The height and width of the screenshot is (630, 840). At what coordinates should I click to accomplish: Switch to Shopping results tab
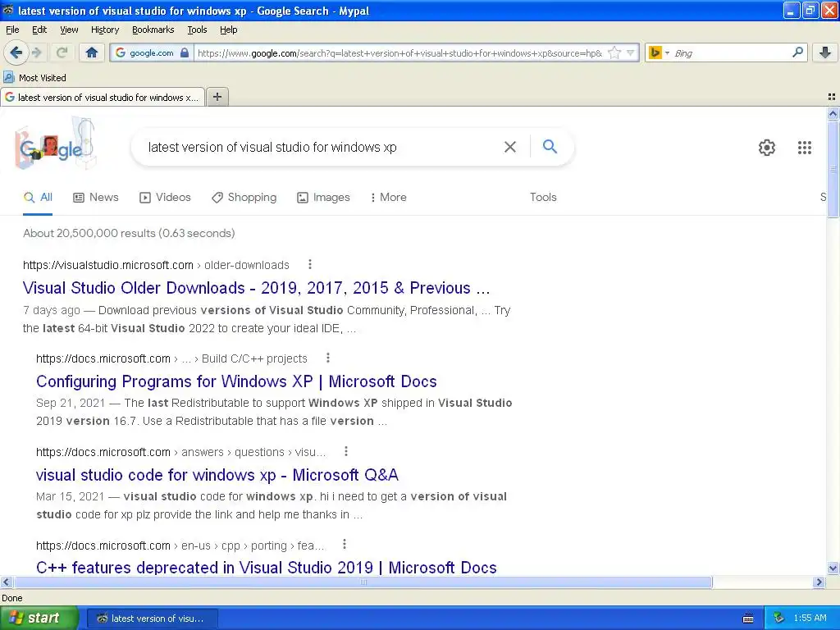(x=244, y=197)
